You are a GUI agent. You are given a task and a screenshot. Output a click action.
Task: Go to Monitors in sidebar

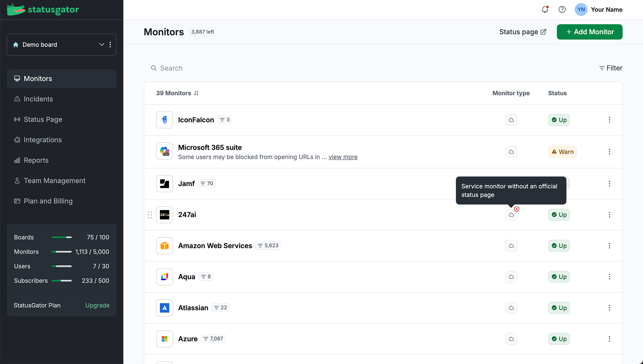tap(62, 79)
